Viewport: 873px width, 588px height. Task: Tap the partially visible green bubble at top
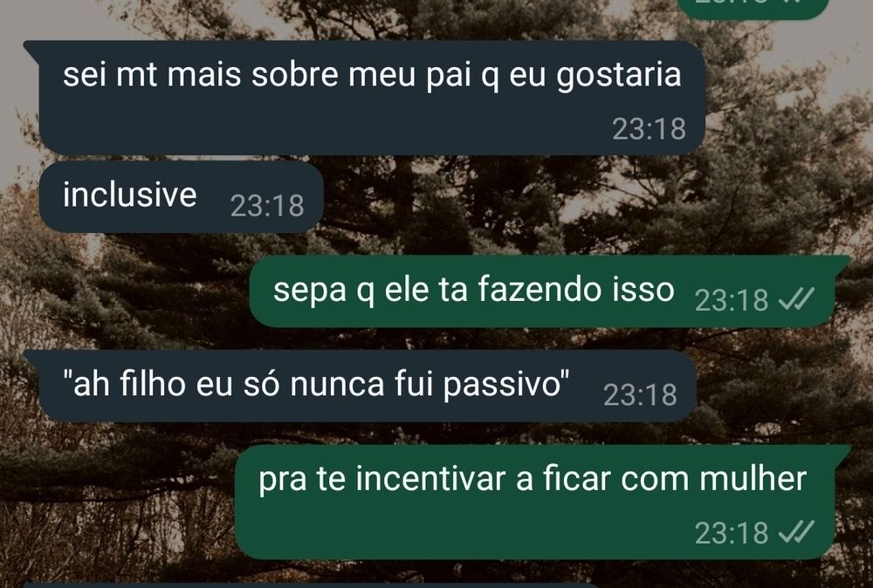coord(753,9)
